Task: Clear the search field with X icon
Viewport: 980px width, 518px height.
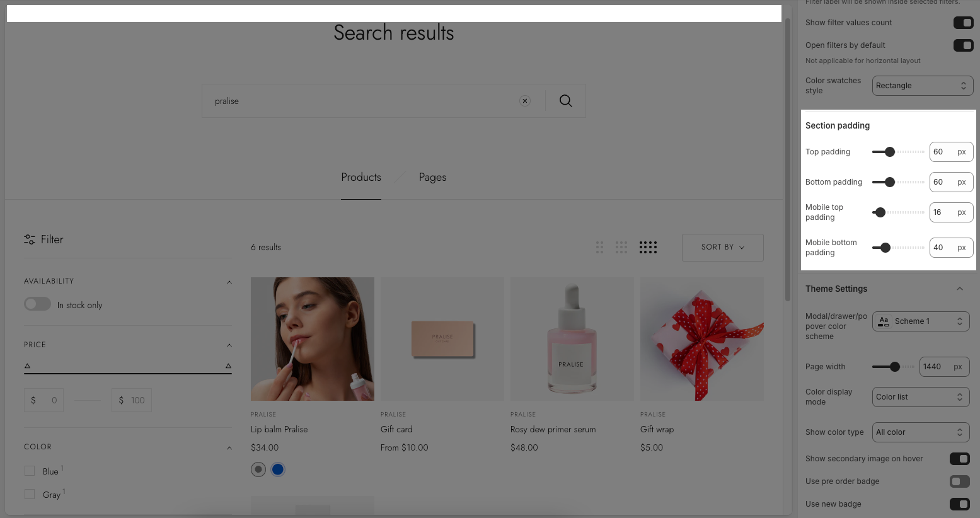Action: [524, 101]
